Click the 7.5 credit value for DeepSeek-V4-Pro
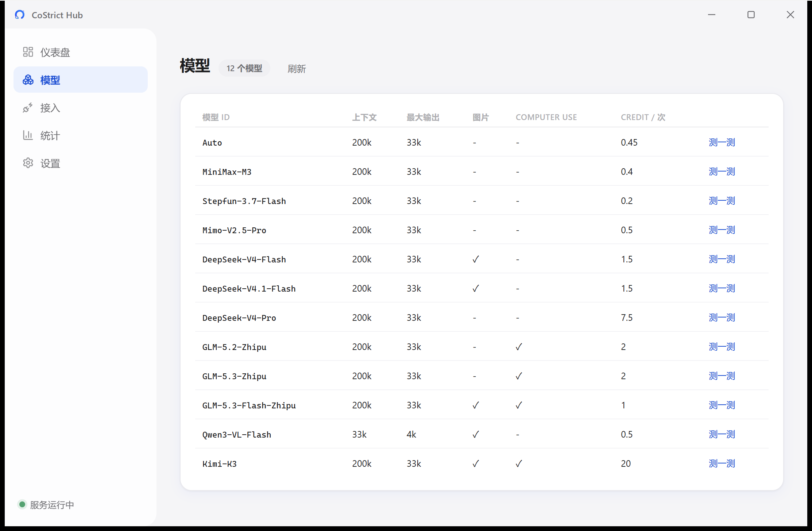The image size is (812, 531). (x=627, y=318)
